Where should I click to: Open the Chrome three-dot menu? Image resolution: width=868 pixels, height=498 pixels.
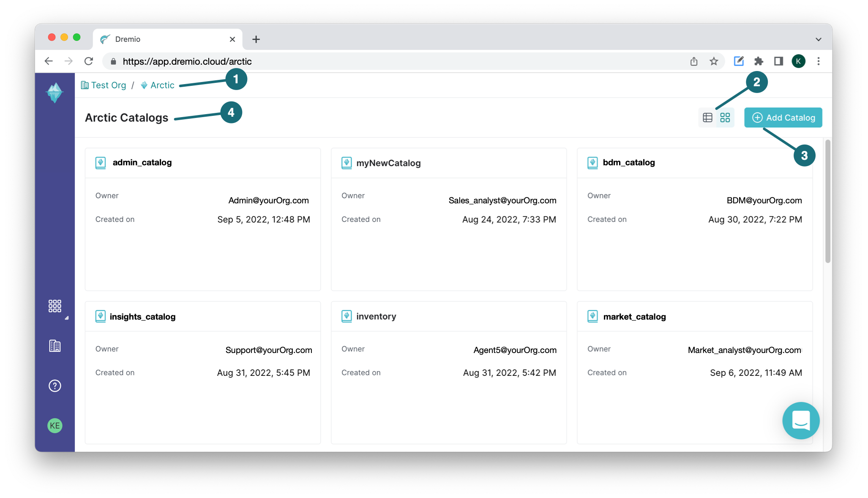click(818, 61)
